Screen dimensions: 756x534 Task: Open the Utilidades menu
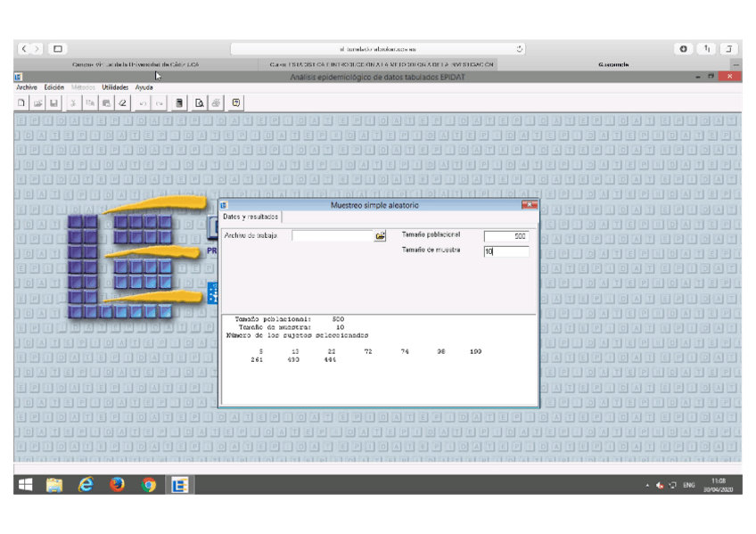(x=115, y=87)
